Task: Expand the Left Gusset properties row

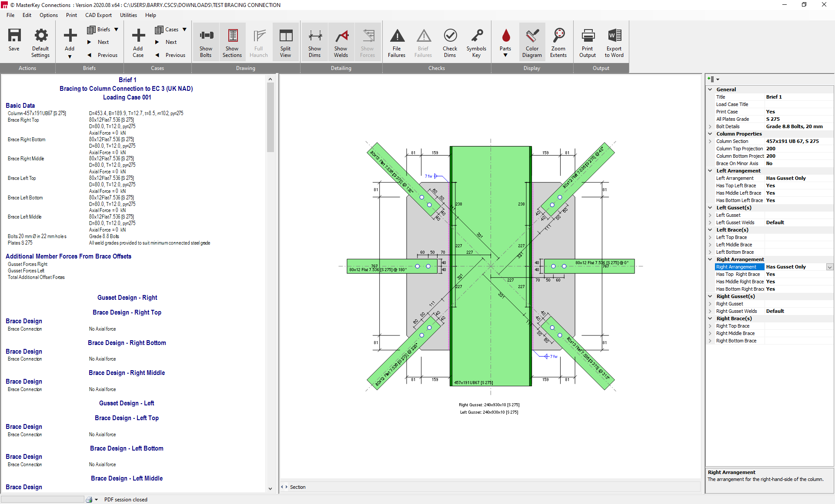Action: pos(710,215)
